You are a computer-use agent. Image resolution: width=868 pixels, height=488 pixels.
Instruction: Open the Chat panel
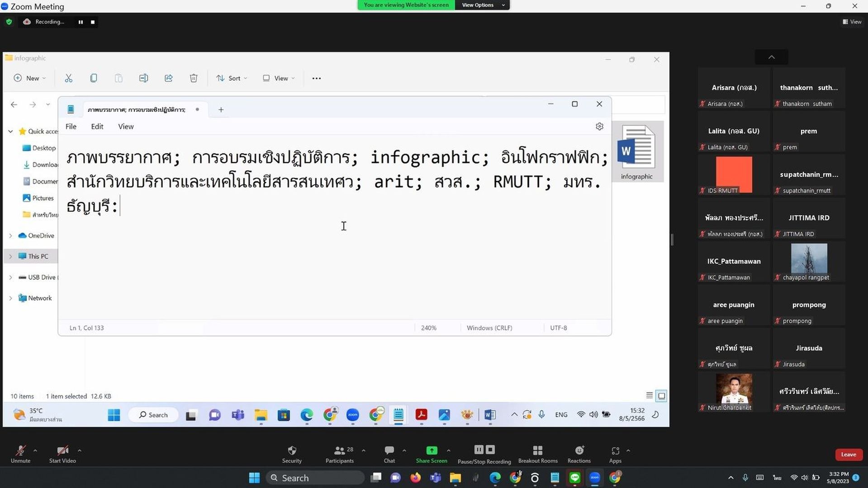(389, 454)
